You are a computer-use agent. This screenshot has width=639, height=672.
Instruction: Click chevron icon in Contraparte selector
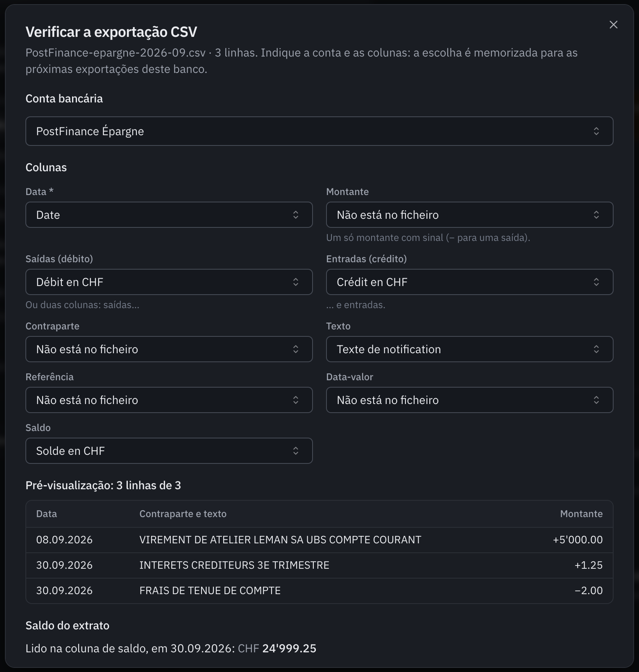(296, 349)
